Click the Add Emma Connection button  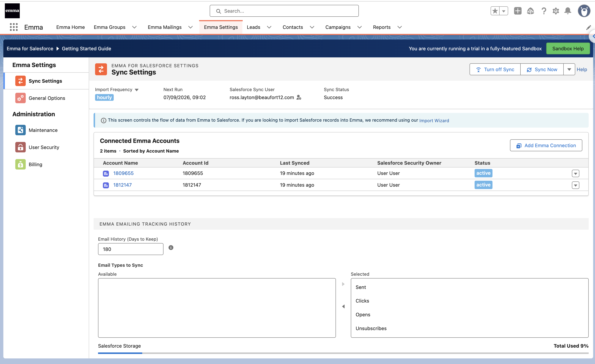click(546, 145)
